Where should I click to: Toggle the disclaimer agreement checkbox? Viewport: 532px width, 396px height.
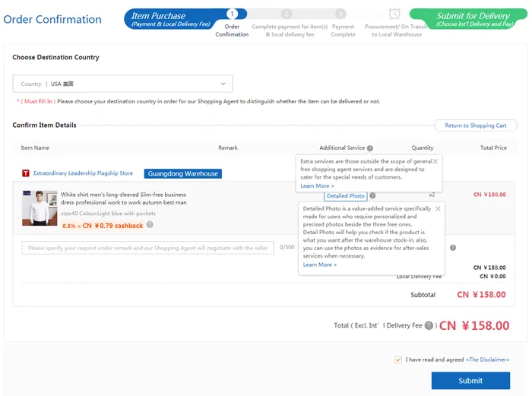(398, 360)
